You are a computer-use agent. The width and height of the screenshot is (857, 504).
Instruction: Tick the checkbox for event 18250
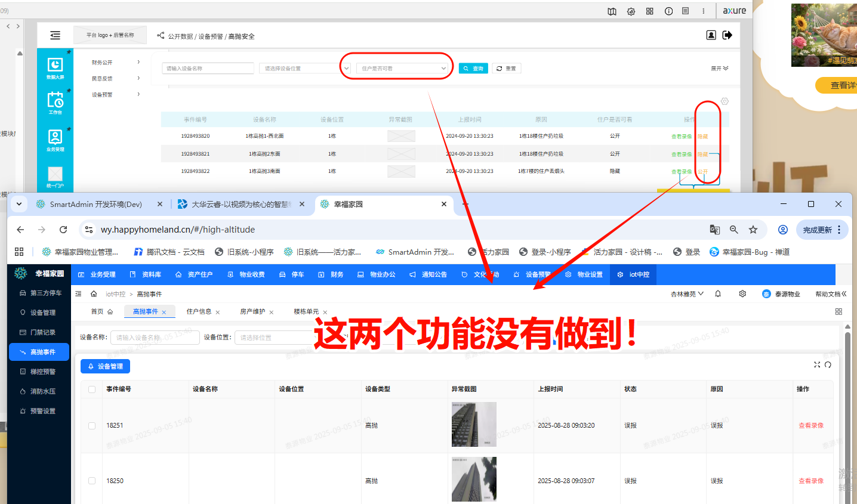click(92, 481)
